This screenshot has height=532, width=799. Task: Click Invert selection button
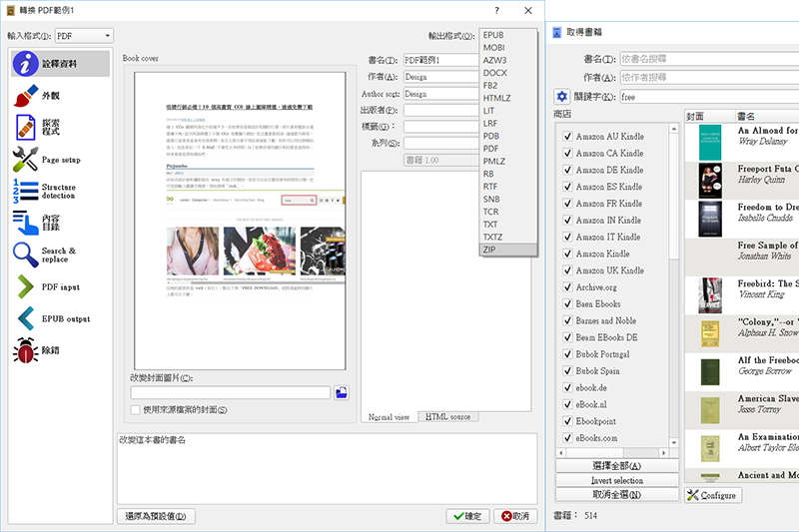pos(616,480)
